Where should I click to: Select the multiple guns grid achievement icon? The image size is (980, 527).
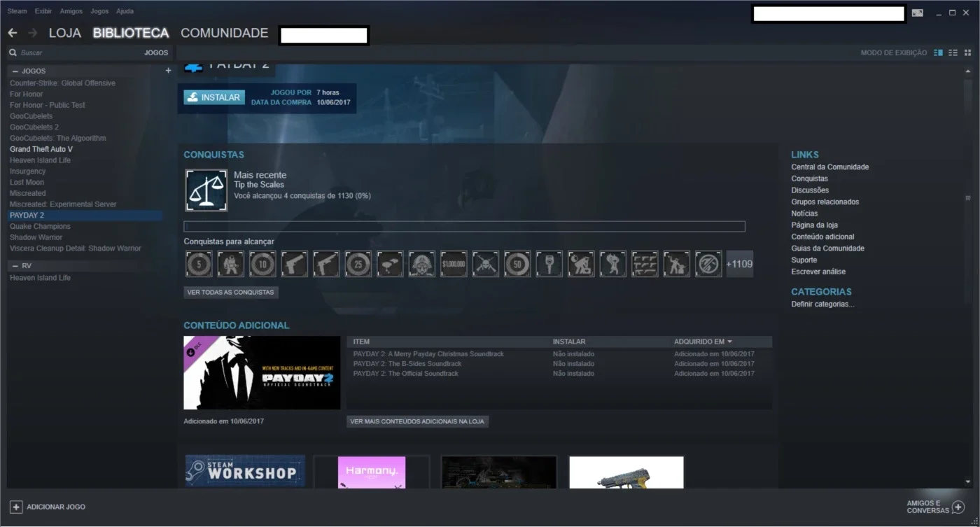645,264
